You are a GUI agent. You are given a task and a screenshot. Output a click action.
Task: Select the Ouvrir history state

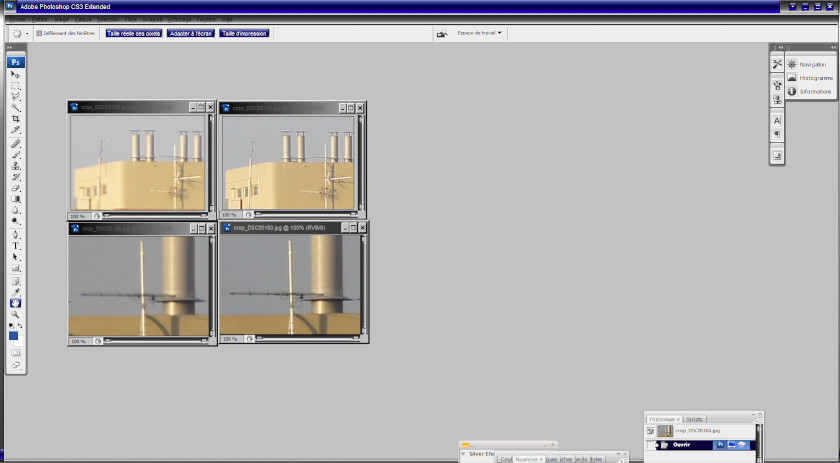tap(701, 445)
